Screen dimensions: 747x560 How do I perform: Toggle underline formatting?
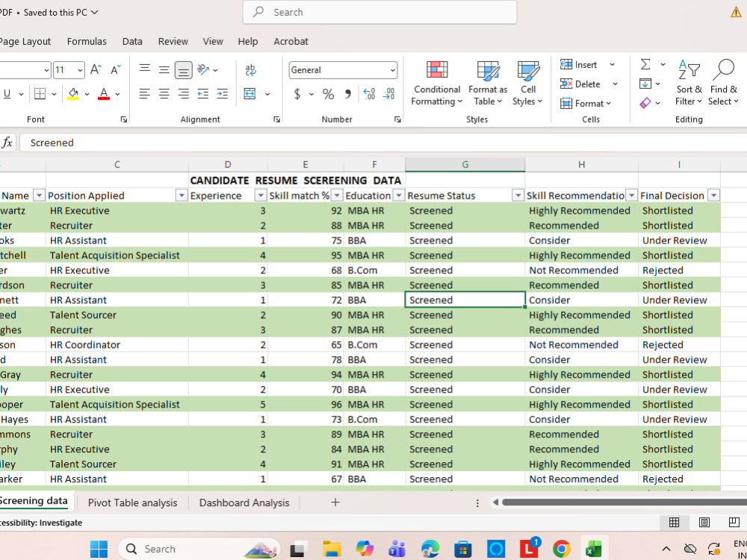7,94
